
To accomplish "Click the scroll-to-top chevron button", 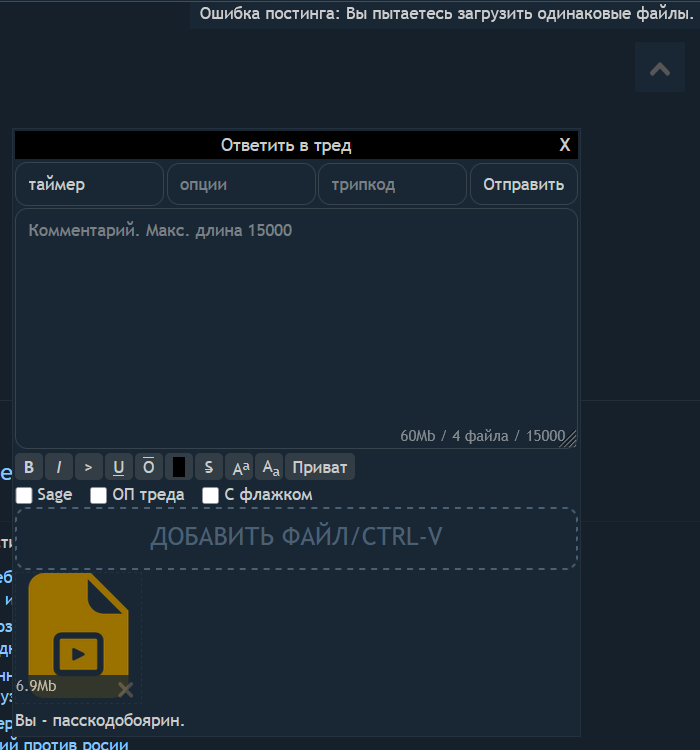I will pyautogui.click(x=660, y=68).
